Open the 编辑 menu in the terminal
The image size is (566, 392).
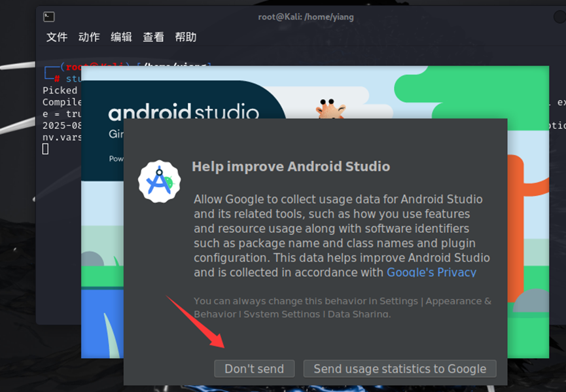click(x=120, y=37)
